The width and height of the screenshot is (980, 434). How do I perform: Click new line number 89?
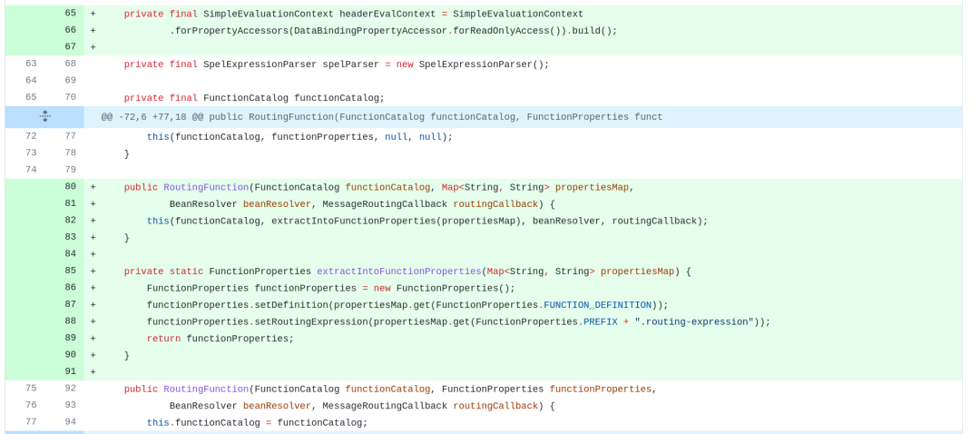pyautogui.click(x=70, y=339)
